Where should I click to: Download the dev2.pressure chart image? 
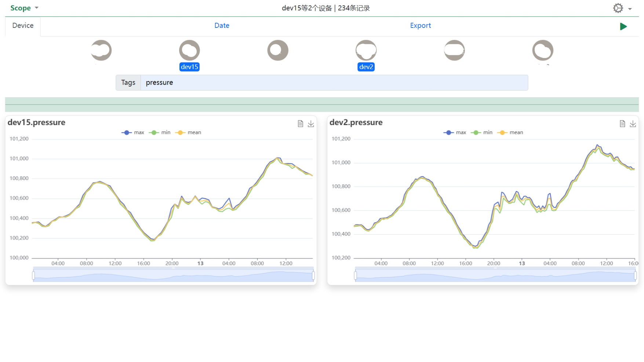click(633, 124)
